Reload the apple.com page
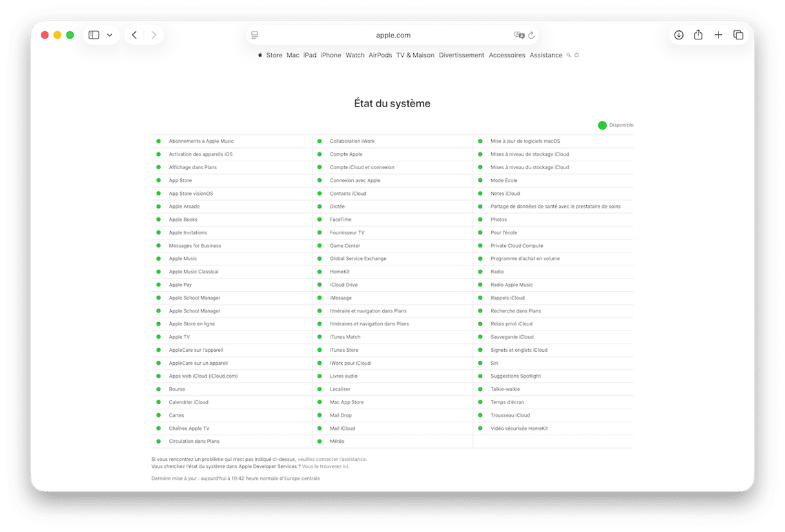Screen dimensions: 785x532 click(531, 36)
